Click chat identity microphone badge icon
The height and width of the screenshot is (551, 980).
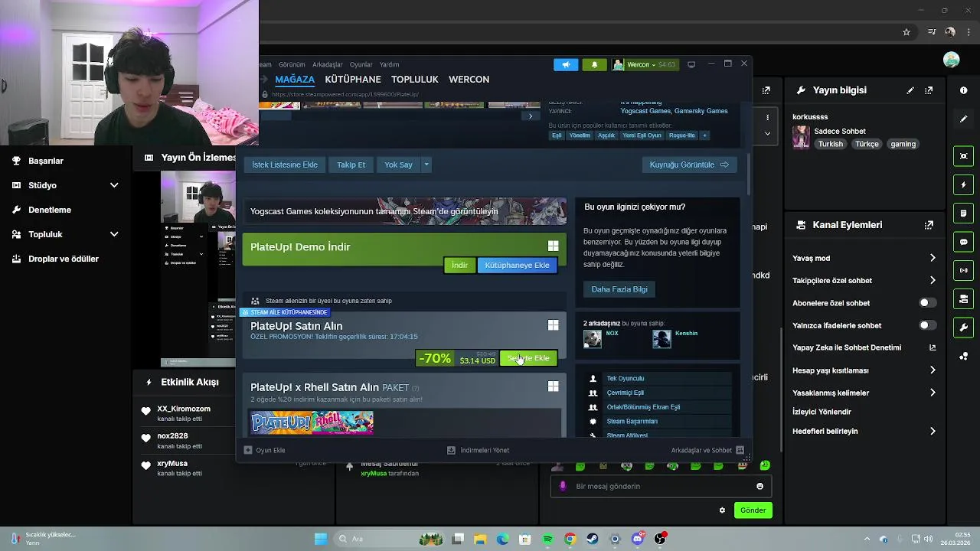pos(563,486)
